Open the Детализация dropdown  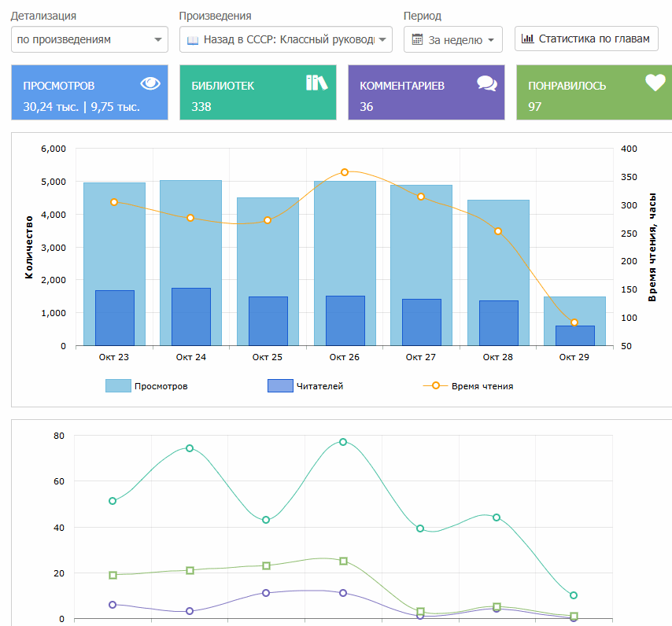pos(90,39)
